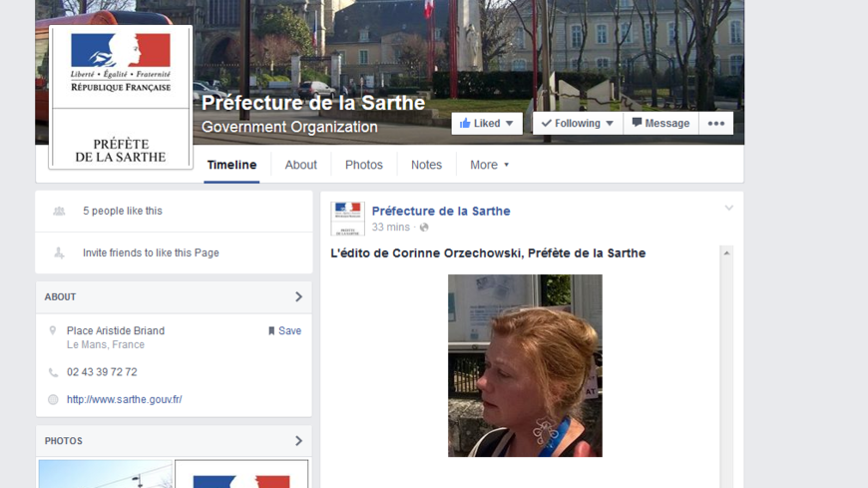
Task: Click the public globe privacy icon
Action: (424, 228)
